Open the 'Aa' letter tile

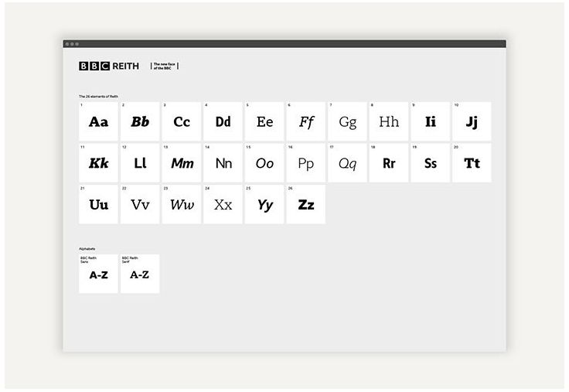(x=98, y=121)
